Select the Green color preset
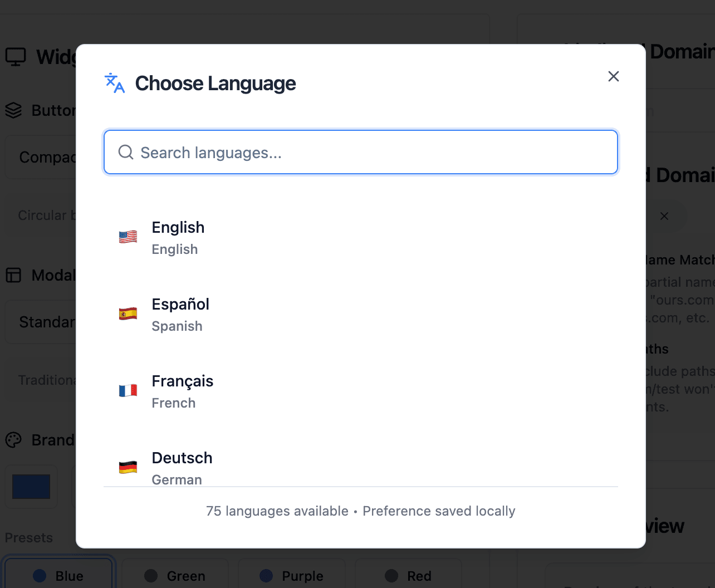Screen dimensions: 715x588 [175, 576]
